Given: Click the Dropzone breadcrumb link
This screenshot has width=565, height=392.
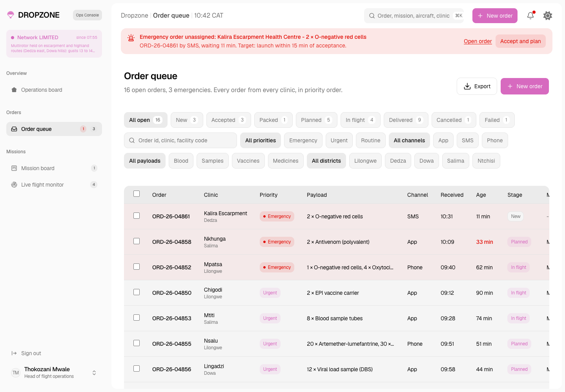Looking at the screenshot, I should 135,16.
